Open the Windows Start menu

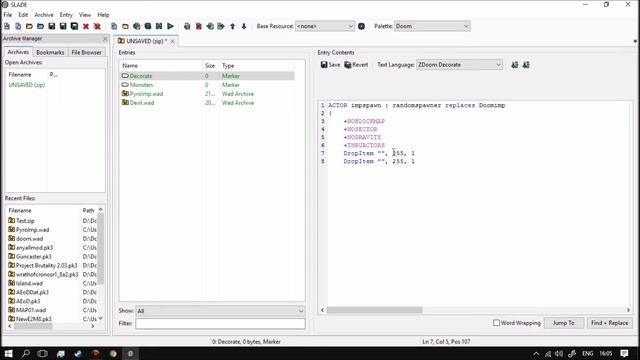tap(8, 353)
